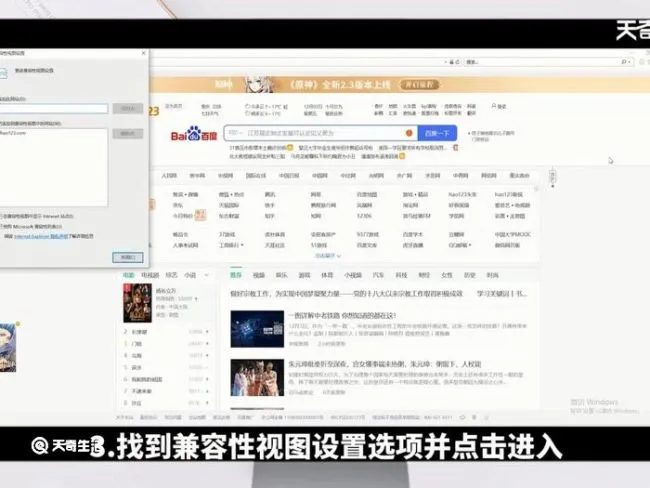The width and height of the screenshot is (650, 488).
Task: Open the movie poster thumbnail under 电影 tab
Action: click(137, 303)
